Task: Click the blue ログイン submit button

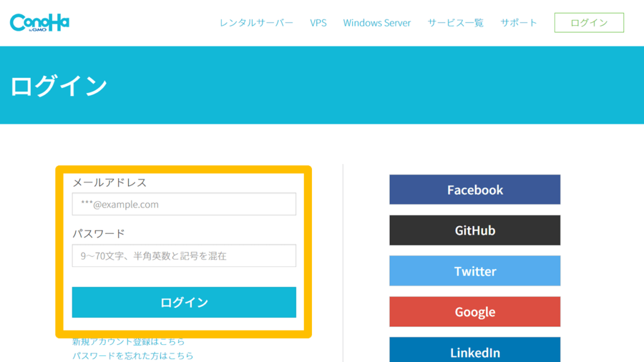Action: tap(184, 302)
